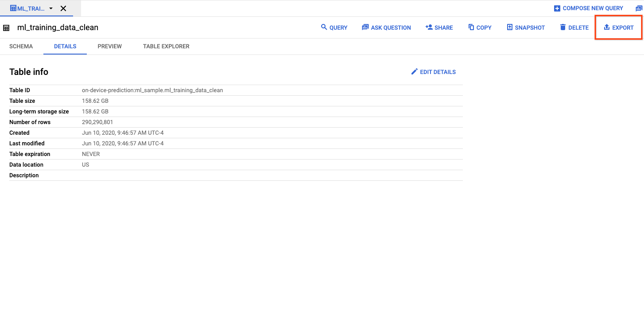644x312 pixels.
Task: Close the ML_TRAI table tab
Action: (63, 8)
